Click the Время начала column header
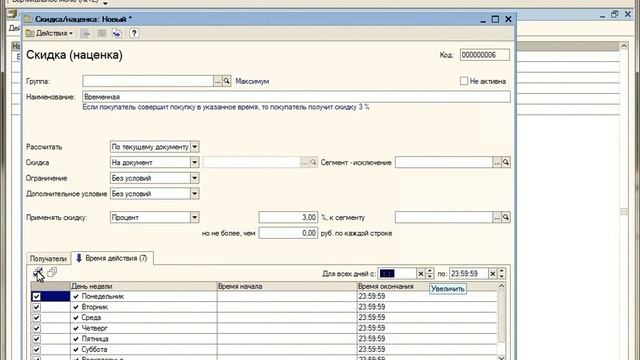 pyautogui.click(x=287, y=286)
